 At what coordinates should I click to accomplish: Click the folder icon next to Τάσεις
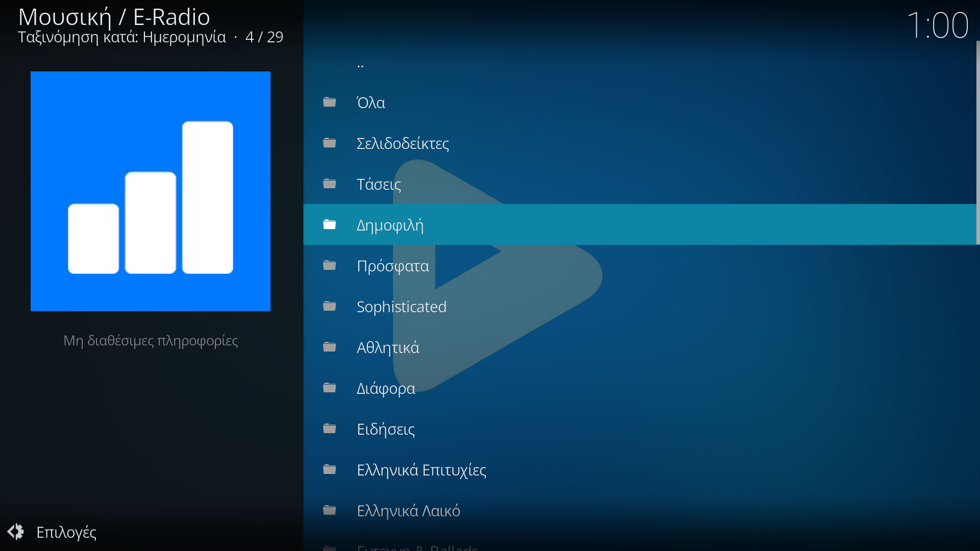point(330,184)
